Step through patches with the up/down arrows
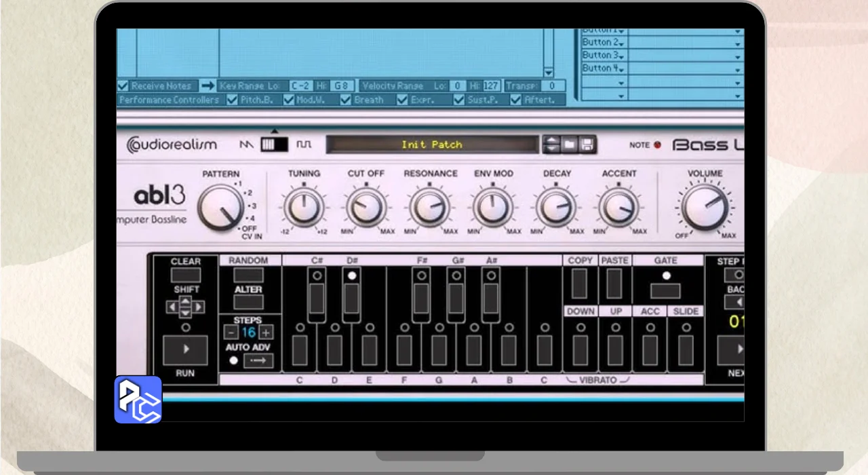Image resolution: width=868 pixels, height=475 pixels. [552, 145]
